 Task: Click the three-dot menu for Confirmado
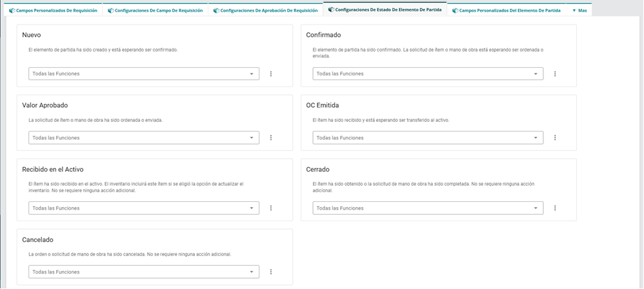coord(555,74)
